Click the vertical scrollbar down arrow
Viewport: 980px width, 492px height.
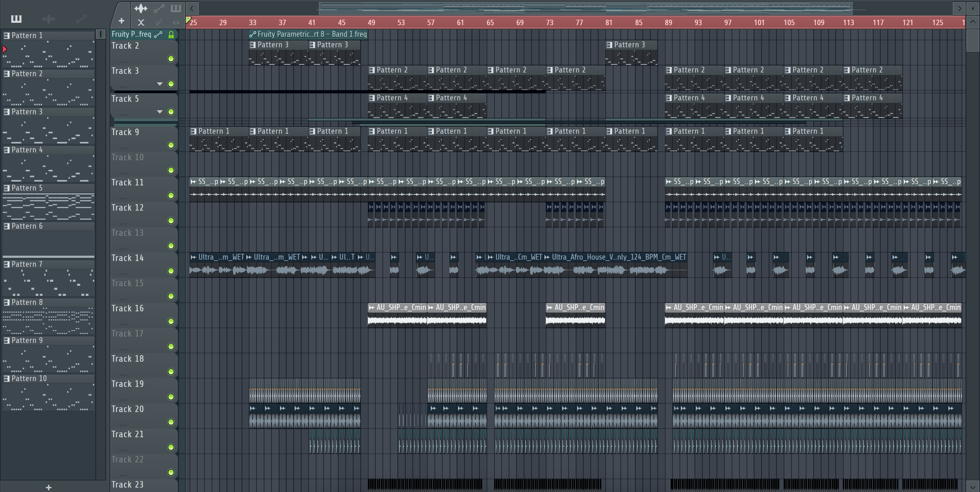point(973,486)
